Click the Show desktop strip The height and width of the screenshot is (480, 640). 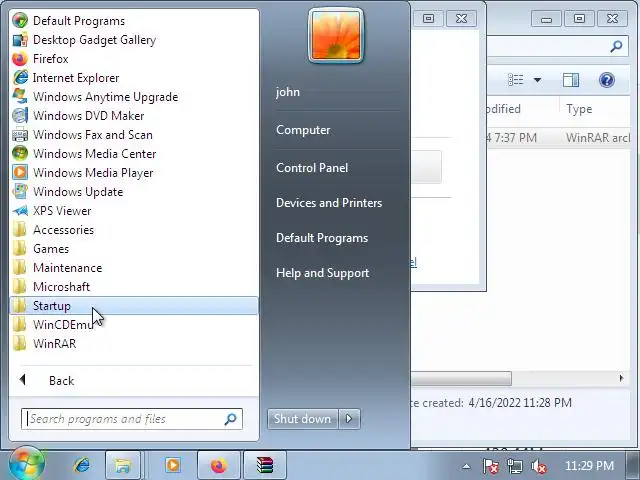click(x=633, y=465)
